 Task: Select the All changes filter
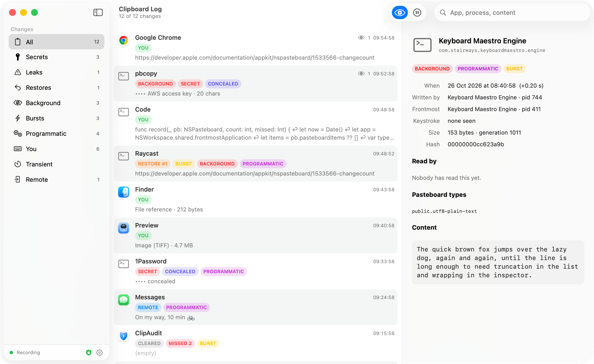pos(57,42)
